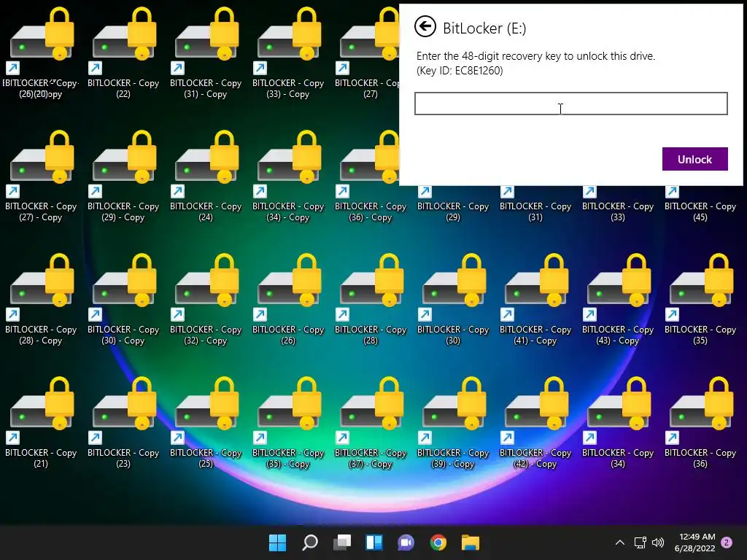Screen dimensions: 747x560
Task: Launch Google Chrome from the taskbar
Action: click(x=438, y=542)
